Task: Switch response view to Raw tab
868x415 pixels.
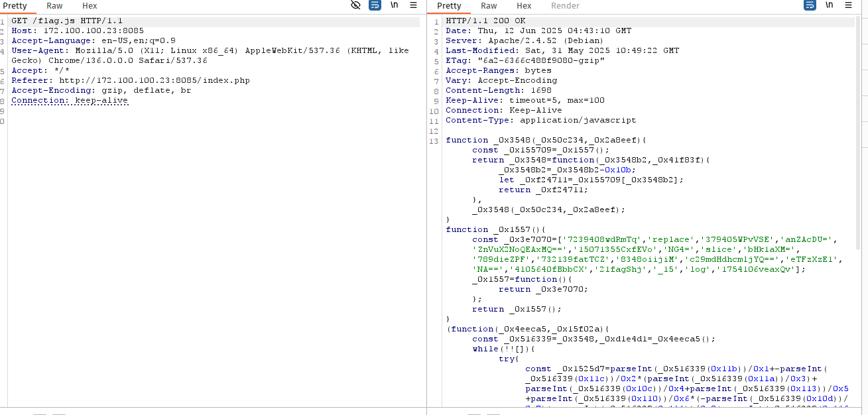Action: tap(489, 6)
